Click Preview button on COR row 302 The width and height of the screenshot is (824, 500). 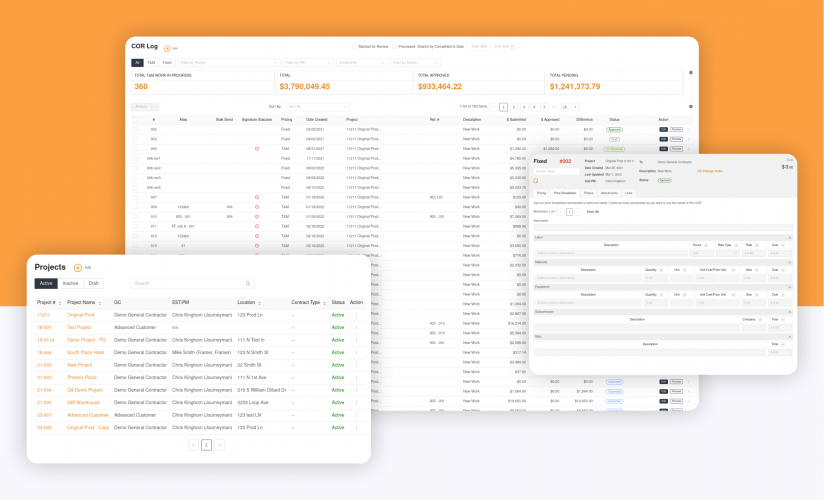(x=676, y=129)
